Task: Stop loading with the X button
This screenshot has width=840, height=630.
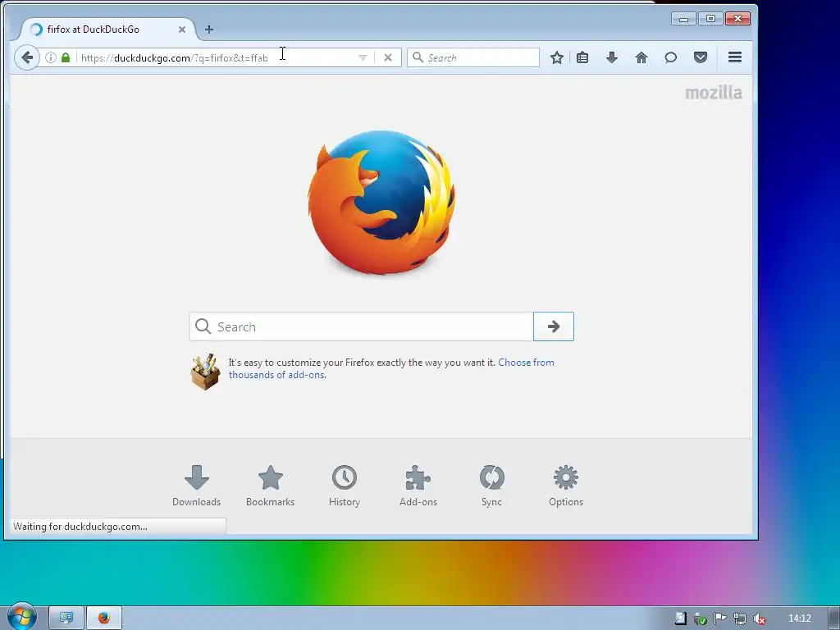Action: [x=388, y=57]
